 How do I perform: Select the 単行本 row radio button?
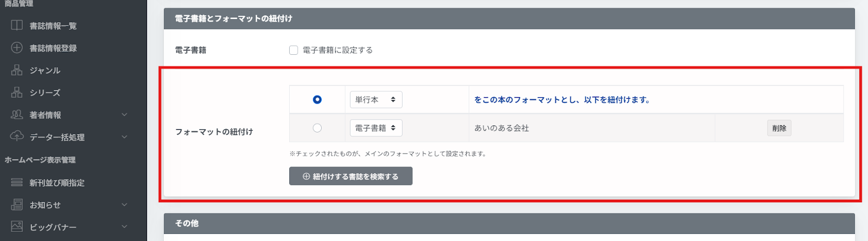(x=317, y=100)
